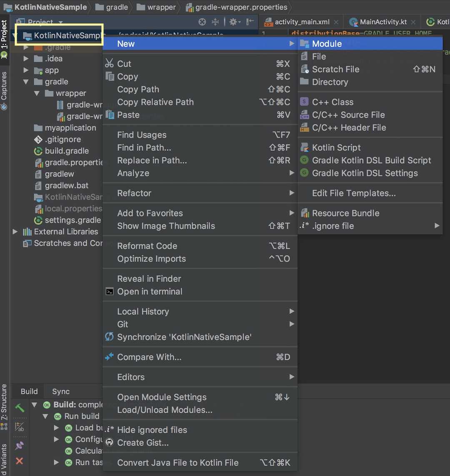Click wrapper breadcrumb in navigation bar
This screenshot has height=476, width=450.
coord(156,7)
